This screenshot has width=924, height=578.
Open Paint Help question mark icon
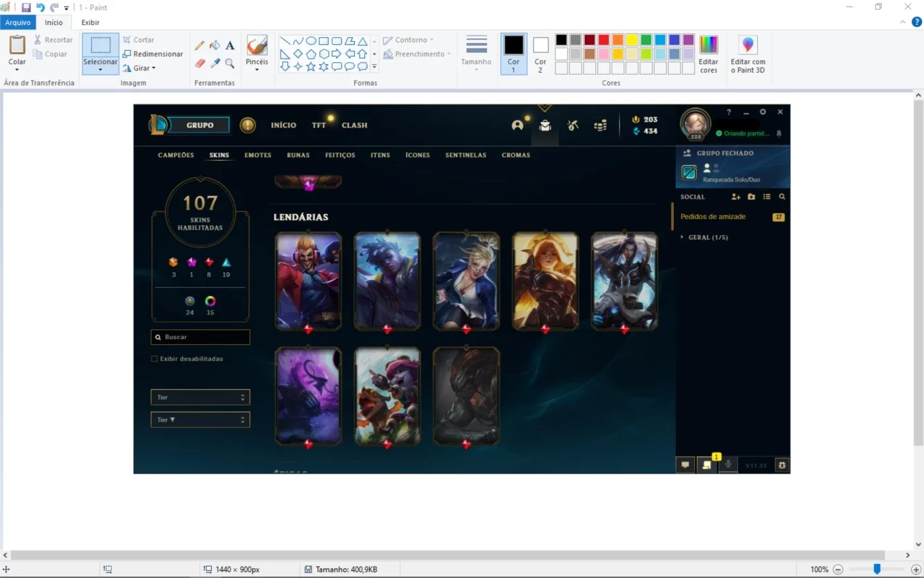tap(917, 22)
